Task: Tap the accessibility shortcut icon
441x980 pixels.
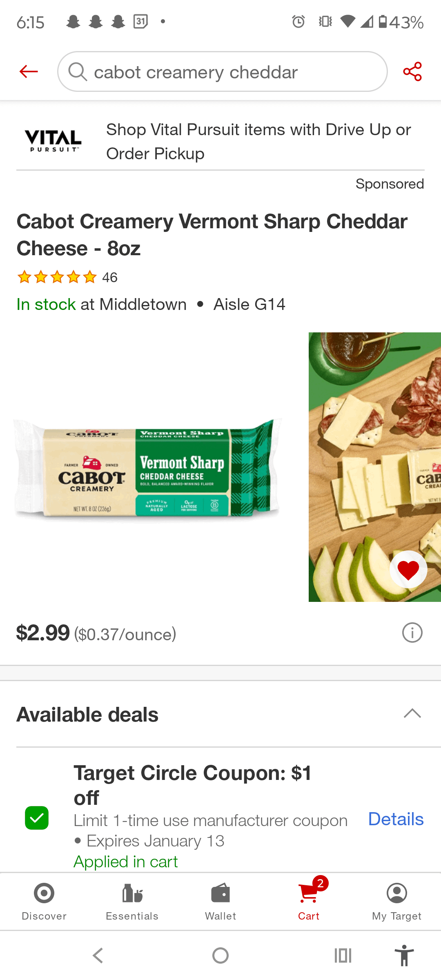Action: 404,955
